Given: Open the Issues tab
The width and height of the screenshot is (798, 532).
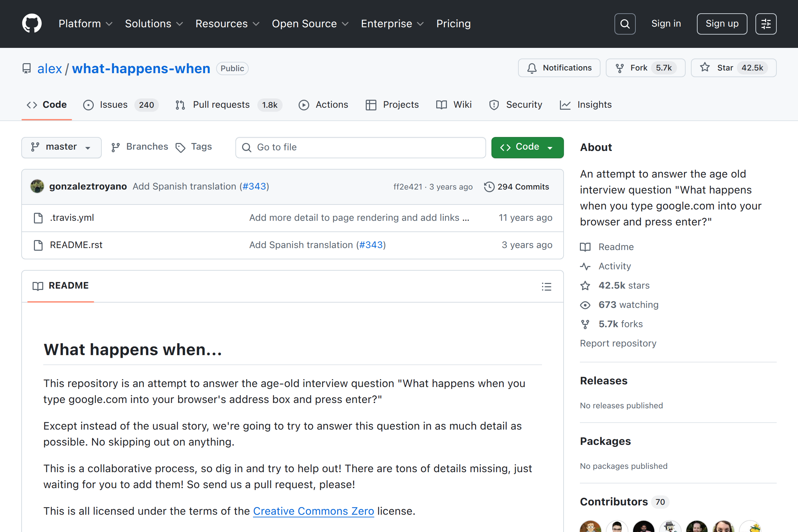Looking at the screenshot, I should pos(120,105).
